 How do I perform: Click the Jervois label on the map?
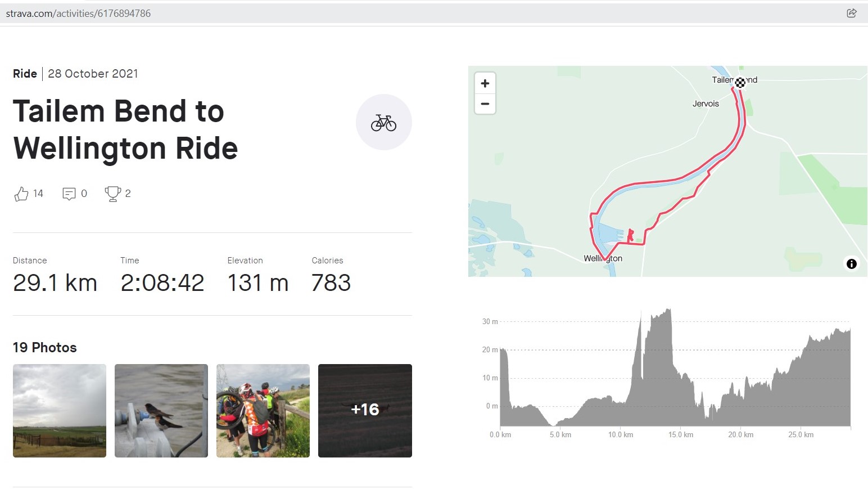[706, 104]
